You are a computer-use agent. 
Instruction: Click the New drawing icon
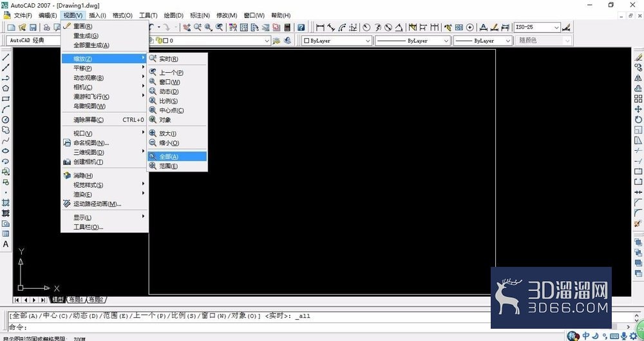[12, 28]
